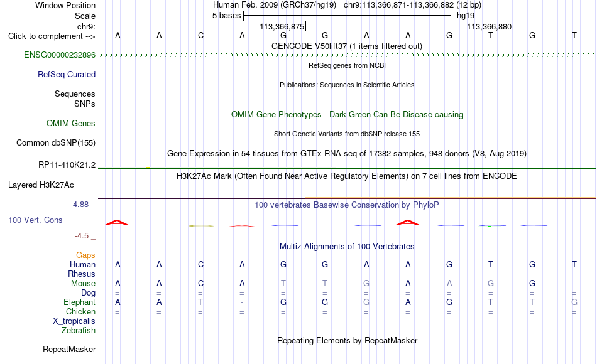This screenshot has width=597, height=364.
Task: Click the hg19 label beside the scale bar
Action: (466, 16)
